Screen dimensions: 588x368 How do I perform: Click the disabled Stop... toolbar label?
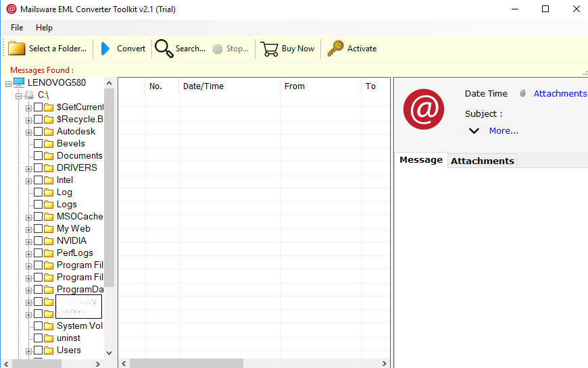[237, 49]
